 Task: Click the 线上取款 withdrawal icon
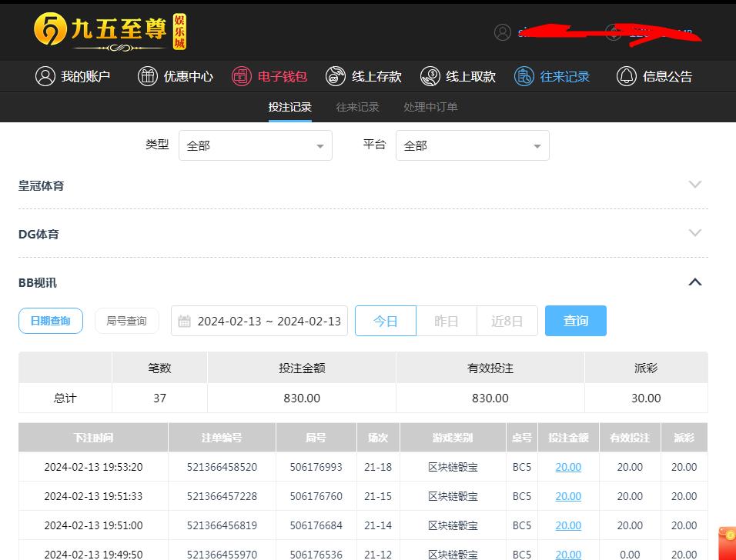[430, 76]
